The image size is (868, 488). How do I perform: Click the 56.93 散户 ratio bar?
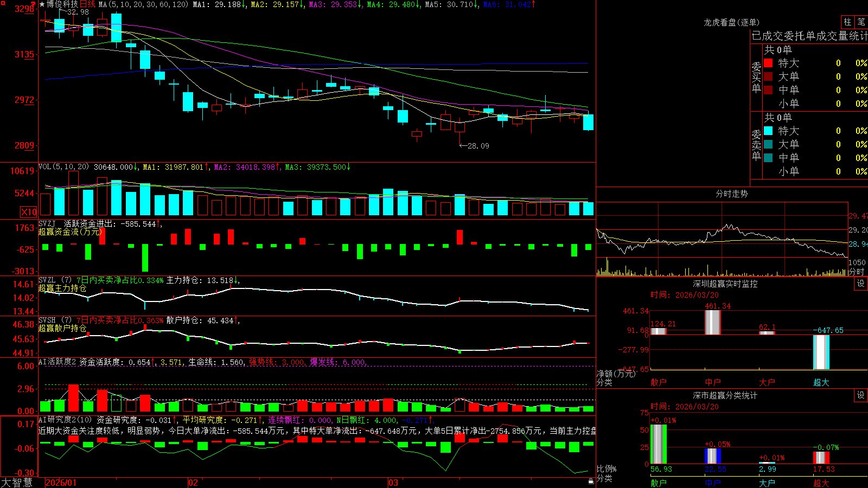pyautogui.click(x=659, y=445)
